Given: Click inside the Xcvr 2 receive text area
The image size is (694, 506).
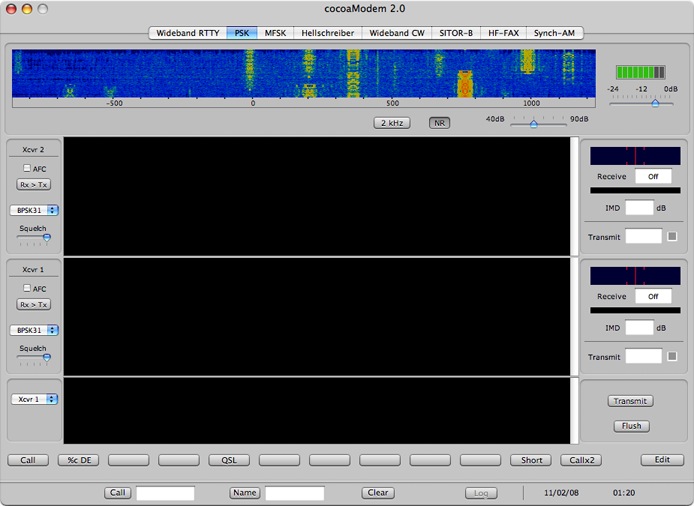Looking at the screenshot, I should [x=317, y=196].
